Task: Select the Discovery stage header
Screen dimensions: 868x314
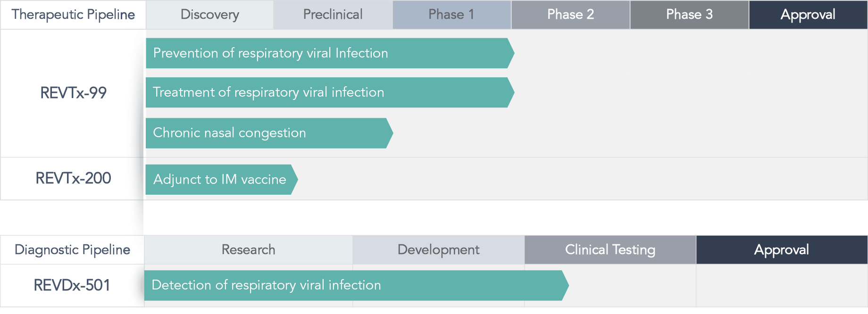Action: pyautogui.click(x=210, y=15)
